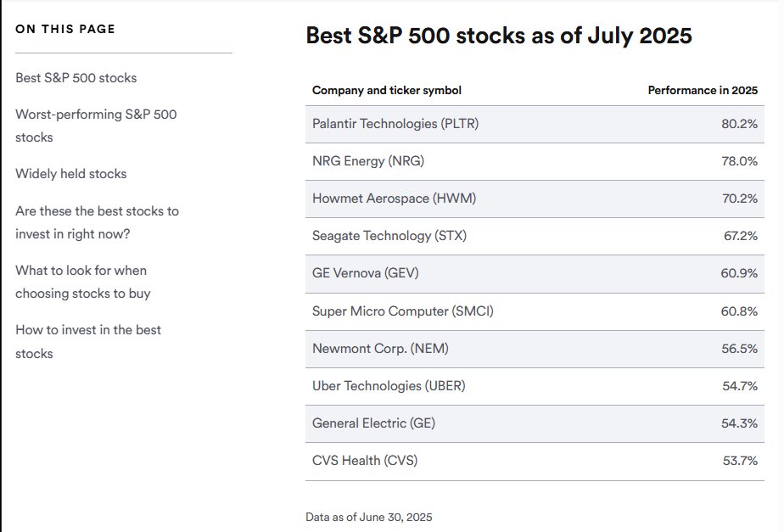This screenshot has height=532, width=784.
Task: Select the GE Vernova (GEV) row
Action: click(535, 273)
